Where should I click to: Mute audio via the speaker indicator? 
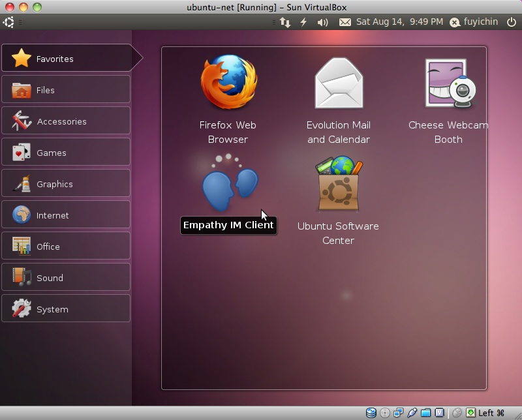(323, 22)
